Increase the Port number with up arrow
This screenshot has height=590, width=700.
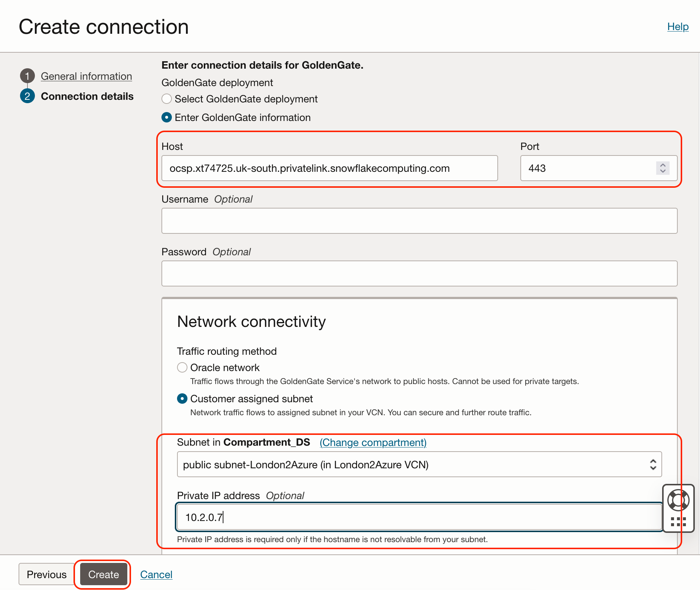tap(663, 165)
